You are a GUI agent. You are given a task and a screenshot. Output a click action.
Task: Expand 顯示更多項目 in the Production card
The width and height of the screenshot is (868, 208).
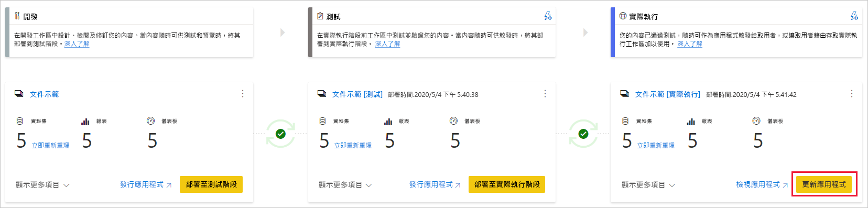(x=648, y=185)
